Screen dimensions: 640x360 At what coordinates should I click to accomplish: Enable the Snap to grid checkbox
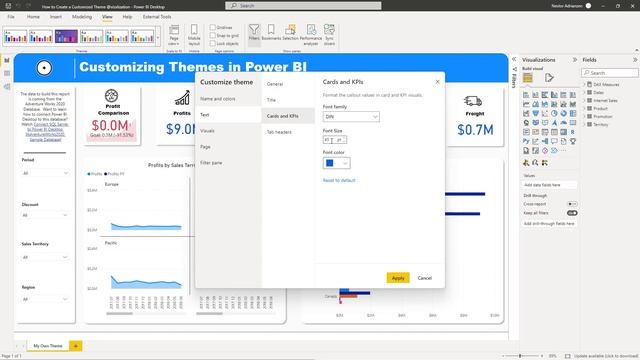point(213,36)
